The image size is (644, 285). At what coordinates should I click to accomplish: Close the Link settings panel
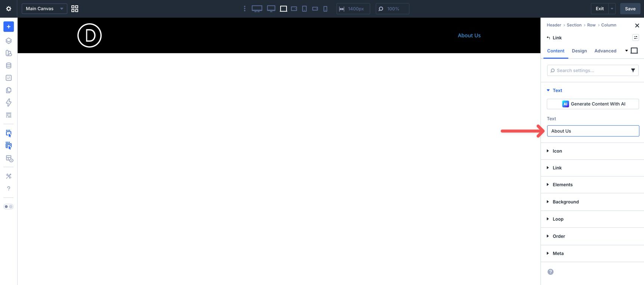[x=637, y=25]
